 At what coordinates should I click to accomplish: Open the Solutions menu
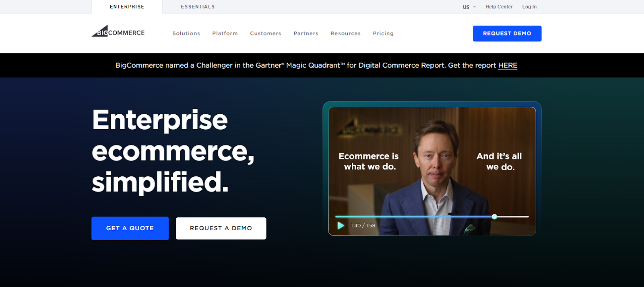click(186, 33)
